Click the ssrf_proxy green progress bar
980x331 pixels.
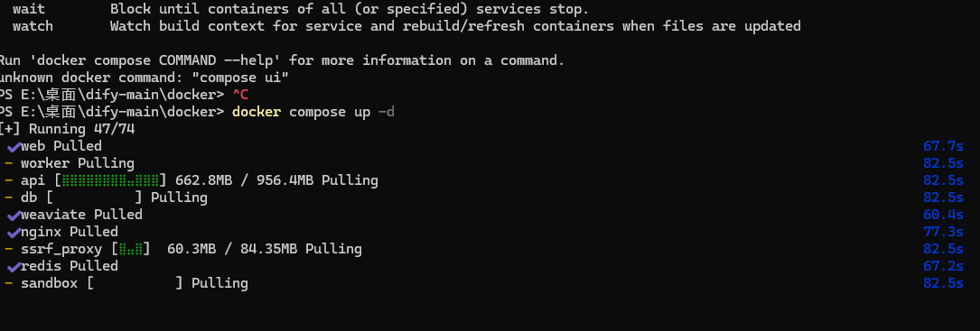[x=131, y=249]
